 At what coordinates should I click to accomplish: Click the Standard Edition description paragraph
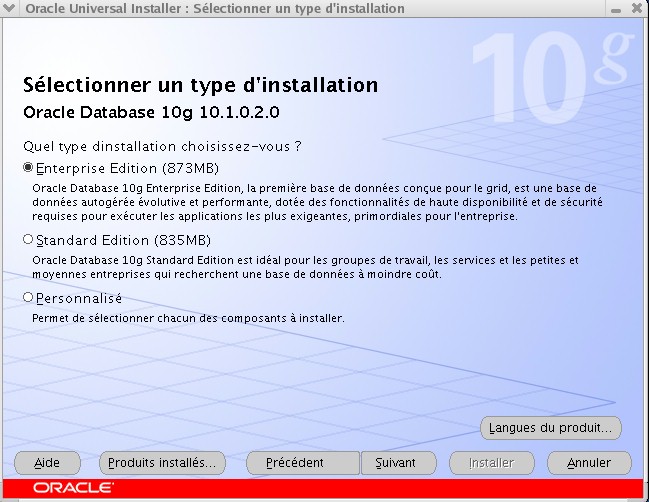pyautogui.click(x=305, y=267)
